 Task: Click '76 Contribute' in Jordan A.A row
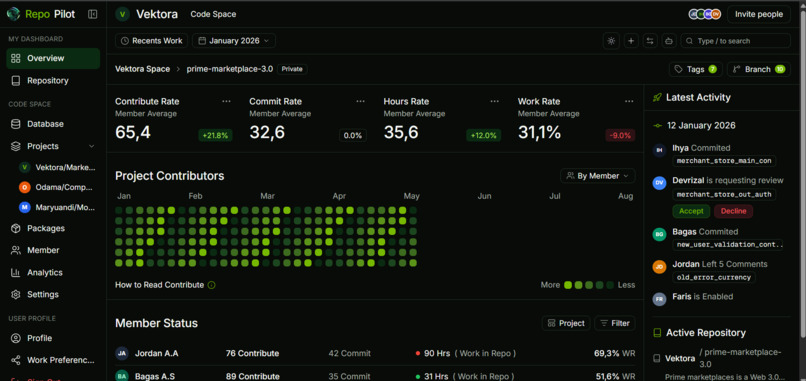pos(252,354)
